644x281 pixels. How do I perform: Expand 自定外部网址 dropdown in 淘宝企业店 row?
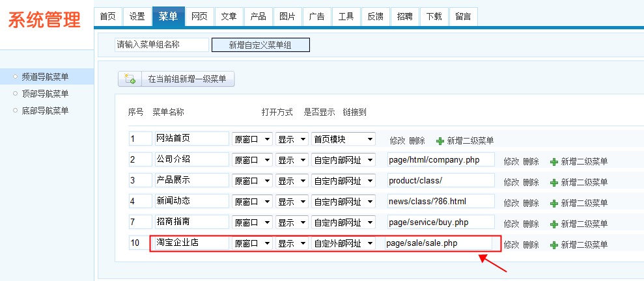pyautogui.click(x=343, y=243)
